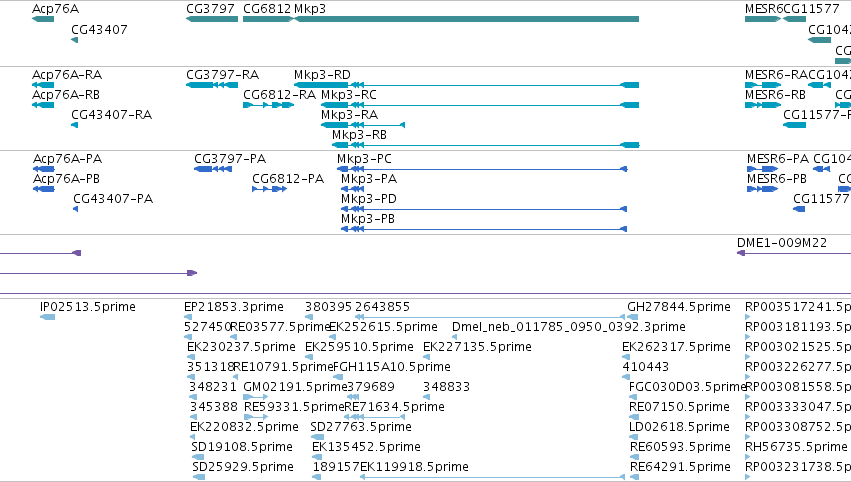Select transcript Mkp3-RB
This screenshot has width=851, height=482.
pyautogui.click(x=486, y=145)
